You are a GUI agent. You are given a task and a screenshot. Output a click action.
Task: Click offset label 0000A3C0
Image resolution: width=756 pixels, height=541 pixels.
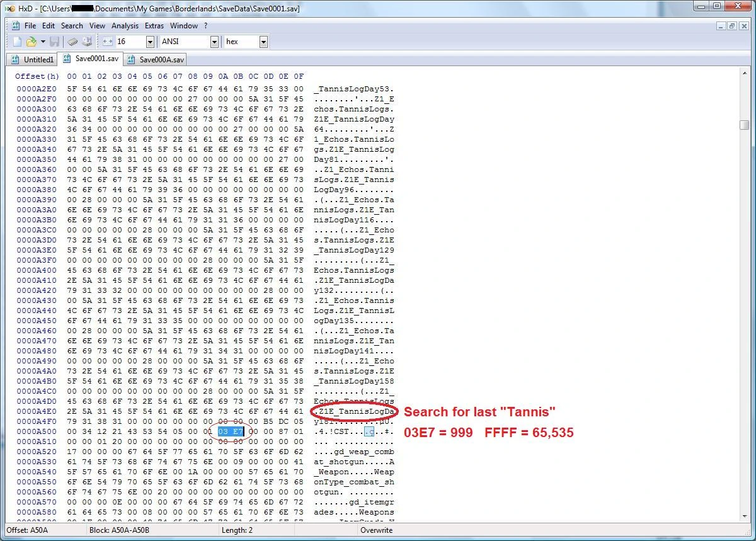point(37,230)
